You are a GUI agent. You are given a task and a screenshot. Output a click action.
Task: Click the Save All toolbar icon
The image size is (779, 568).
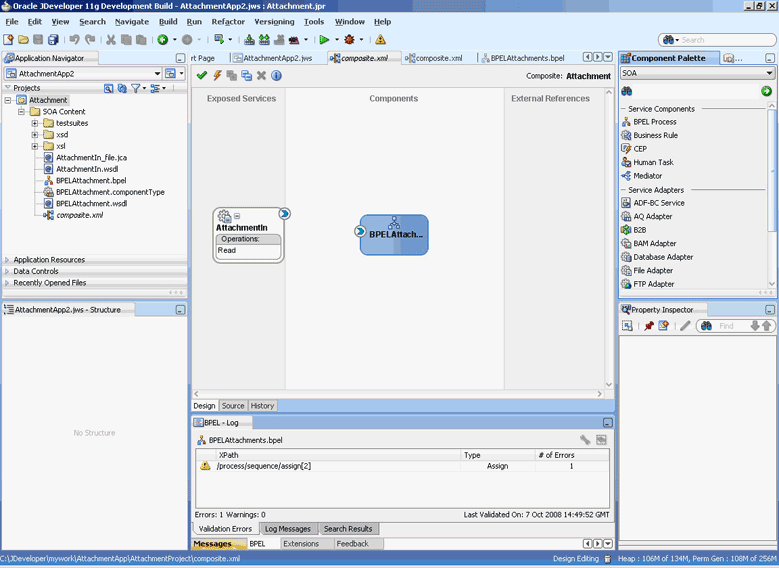(x=53, y=40)
